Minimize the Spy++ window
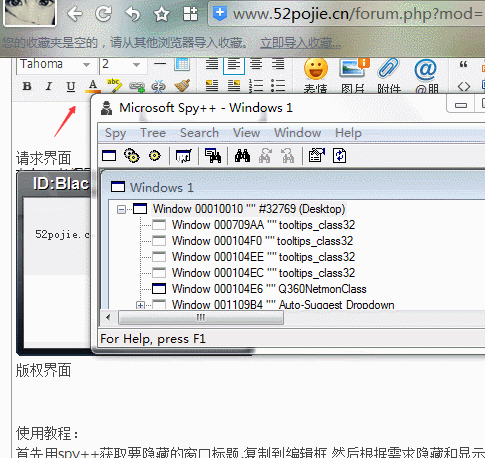The width and height of the screenshot is (485, 458). [461, 105]
